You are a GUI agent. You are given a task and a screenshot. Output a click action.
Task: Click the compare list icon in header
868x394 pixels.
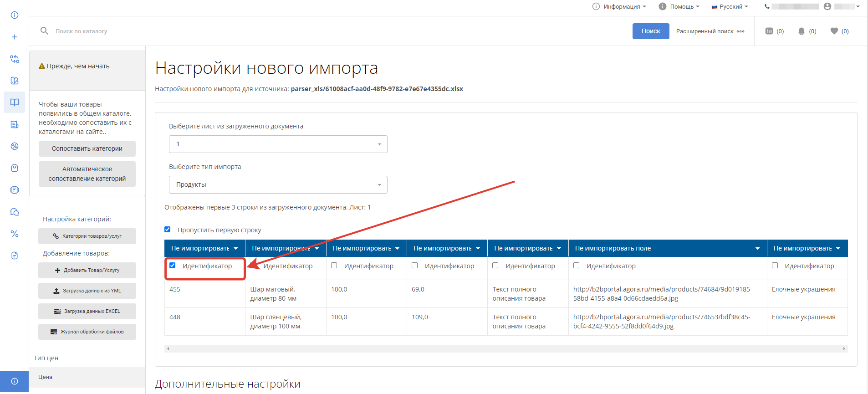click(x=769, y=31)
